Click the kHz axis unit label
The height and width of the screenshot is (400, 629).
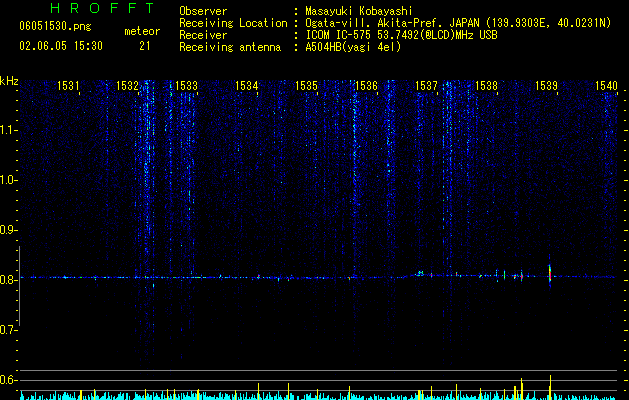point(9,81)
